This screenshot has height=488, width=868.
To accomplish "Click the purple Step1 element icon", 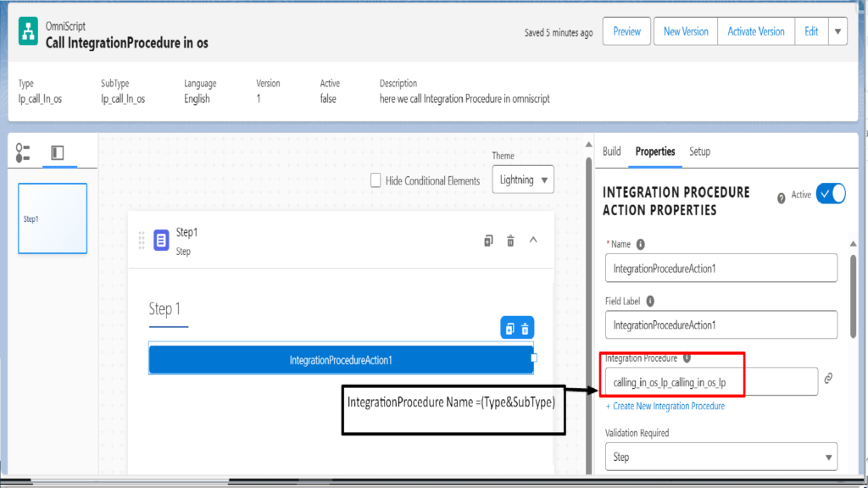I will (x=161, y=240).
